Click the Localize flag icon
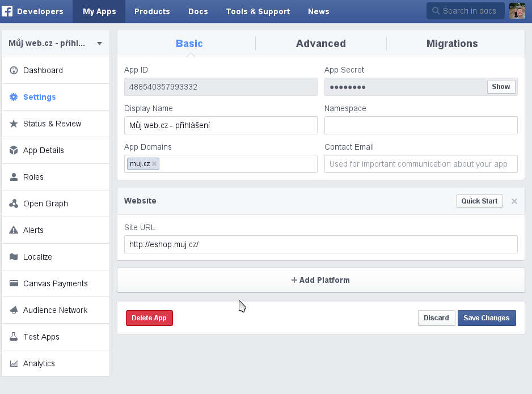 click(x=14, y=257)
